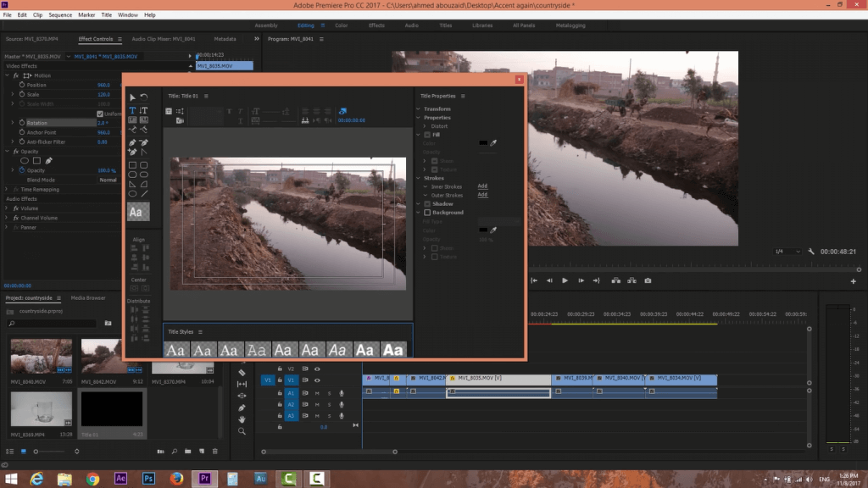Enable the Background checkbox in Title Properties

click(x=427, y=213)
